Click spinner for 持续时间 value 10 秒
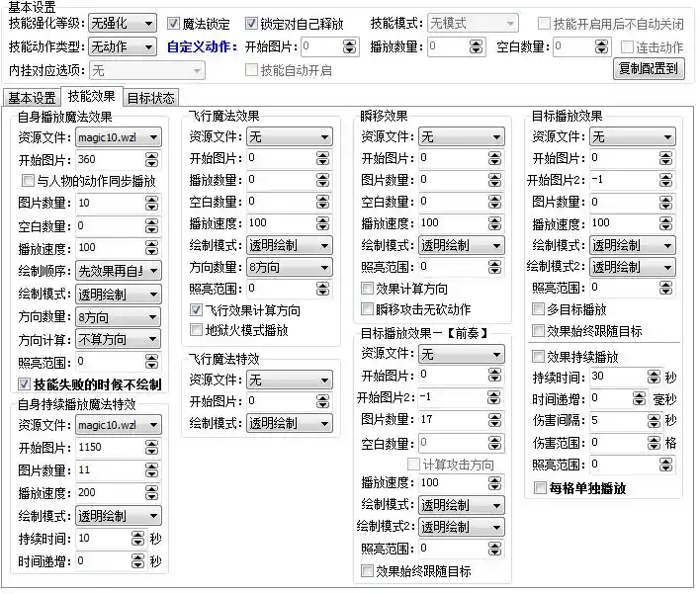The height and width of the screenshot is (594, 700). click(x=138, y=539)
